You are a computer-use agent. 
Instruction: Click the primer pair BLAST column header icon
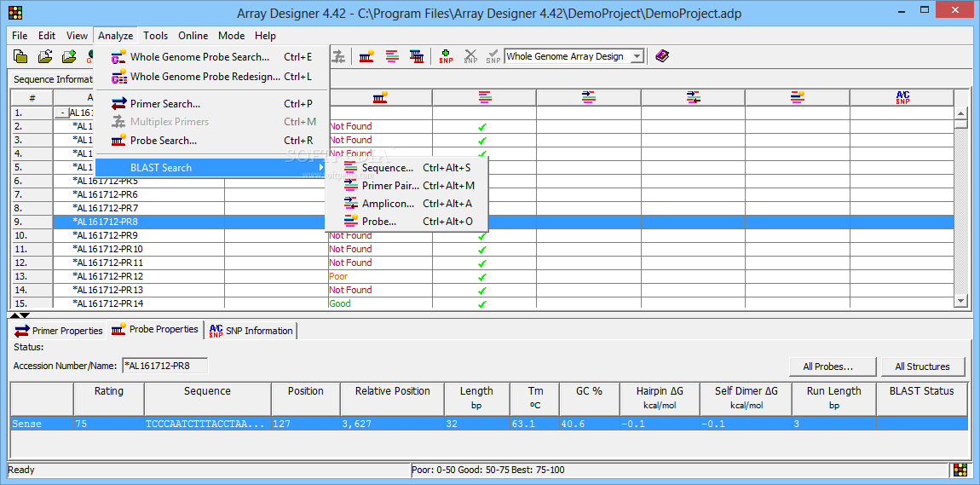coord(588,97)
